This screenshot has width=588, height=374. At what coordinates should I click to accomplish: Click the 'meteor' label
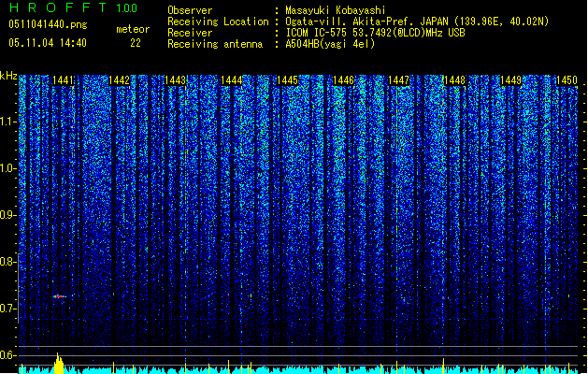pos(133,29)
